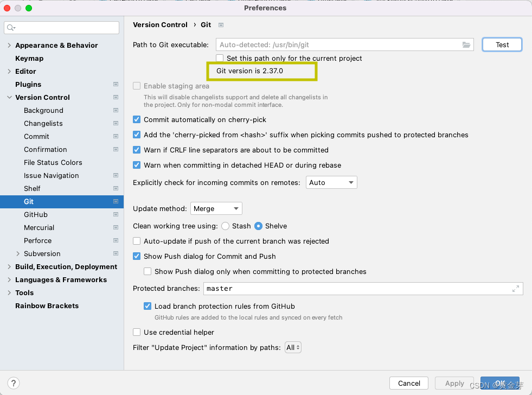Click project settings icon beside Shelf
The width and height of the screenshot is (532, 395).
(116, 188)
